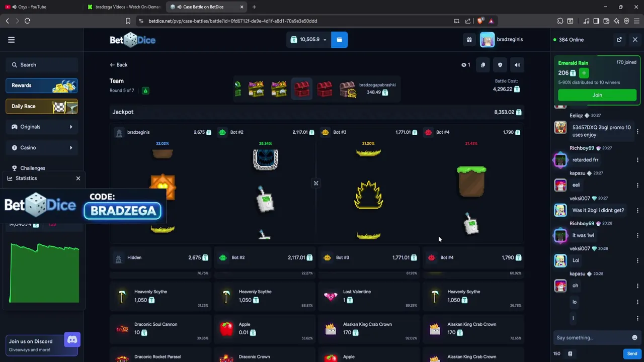The height and width of the screenshot is (362, 644).
Task: Click Bot #3 yellow robot avatar
Action: pyautogui.click(x=326, y=132)
